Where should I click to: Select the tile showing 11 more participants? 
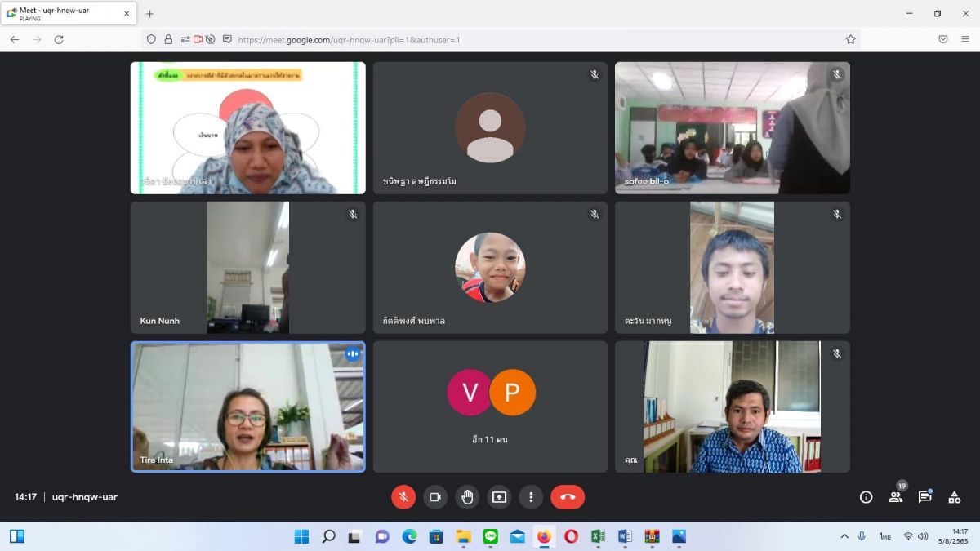(x=490, y=407)
